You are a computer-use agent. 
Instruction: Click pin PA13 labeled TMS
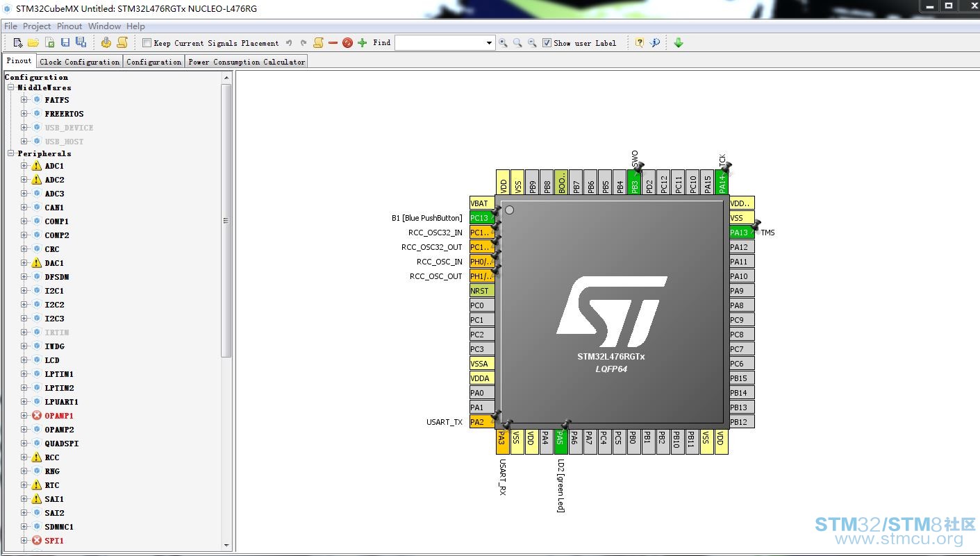coord(742,233)
